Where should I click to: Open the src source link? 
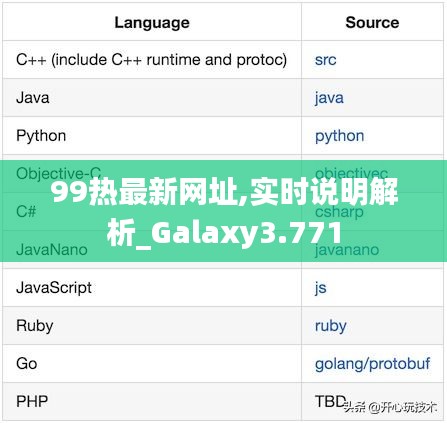coord(325,60)
